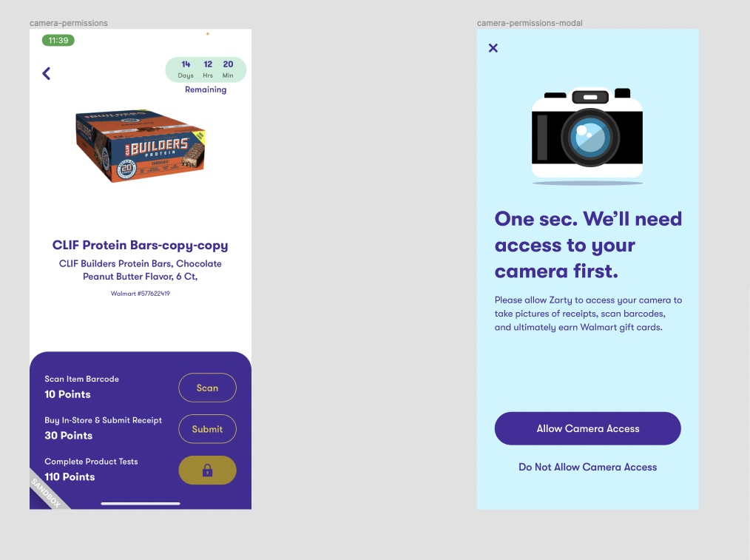Screen dimensions: 750x560
Task: Click the Remaining label
Action: pos(206,90)
